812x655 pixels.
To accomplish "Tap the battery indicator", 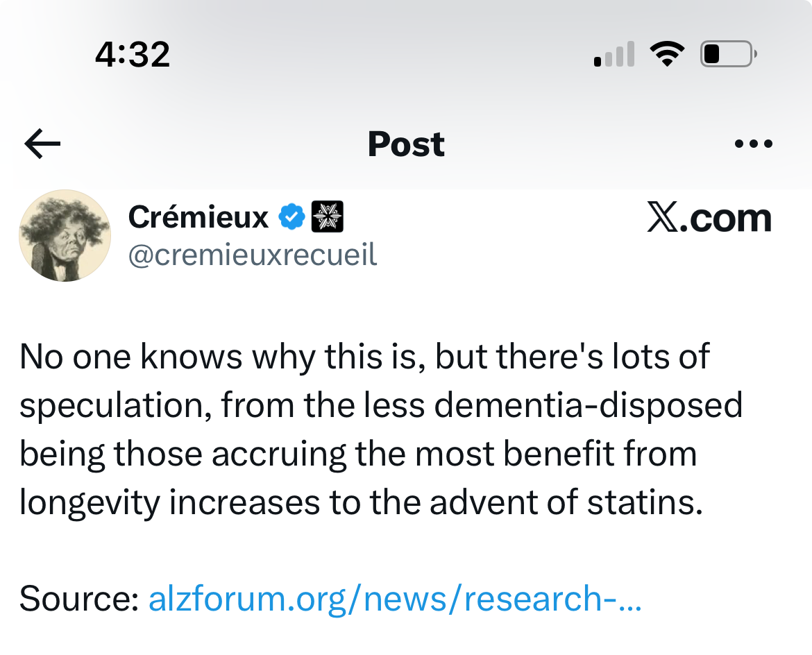I will (727, 53).
